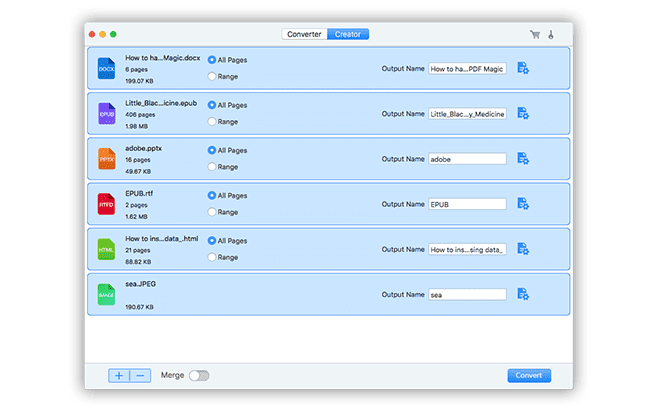The image size is (658, 412).
Task: Open output settings for adobe.pptx
Action: point(523,159)
